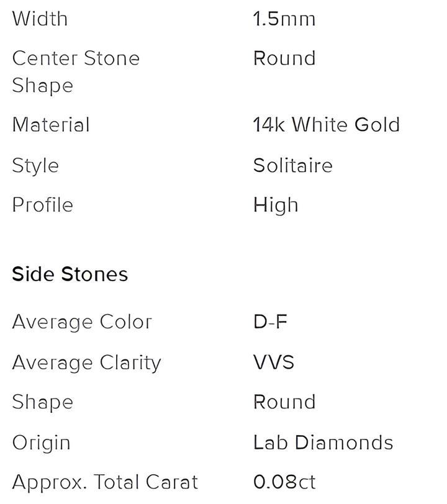Click the Origin label

tap(41, 443)
